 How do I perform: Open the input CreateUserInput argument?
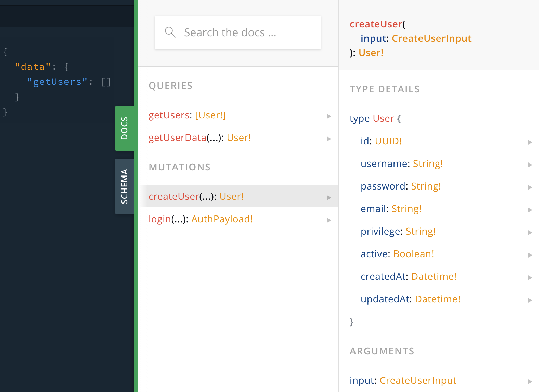click(403, 381)
